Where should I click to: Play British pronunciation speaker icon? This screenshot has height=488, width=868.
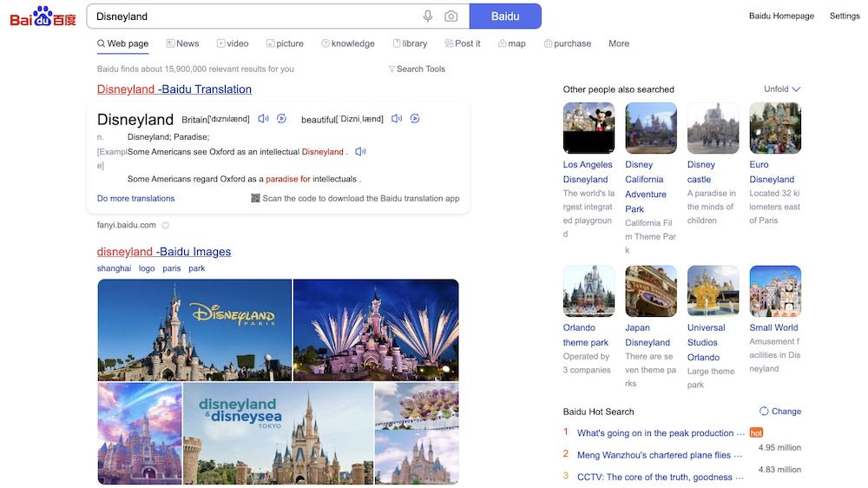(264, 119)
